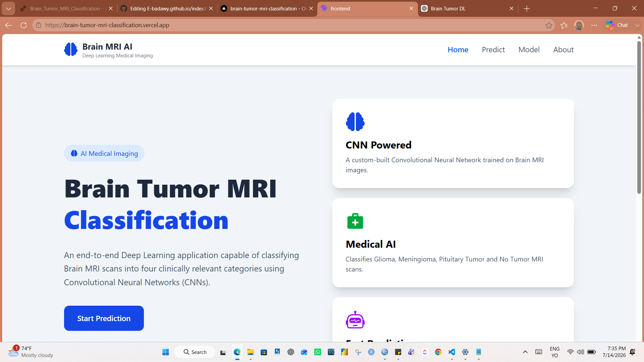Click the purple robot icon card
The height and width of the screenshot is (362, 644).
coord(355,320)
